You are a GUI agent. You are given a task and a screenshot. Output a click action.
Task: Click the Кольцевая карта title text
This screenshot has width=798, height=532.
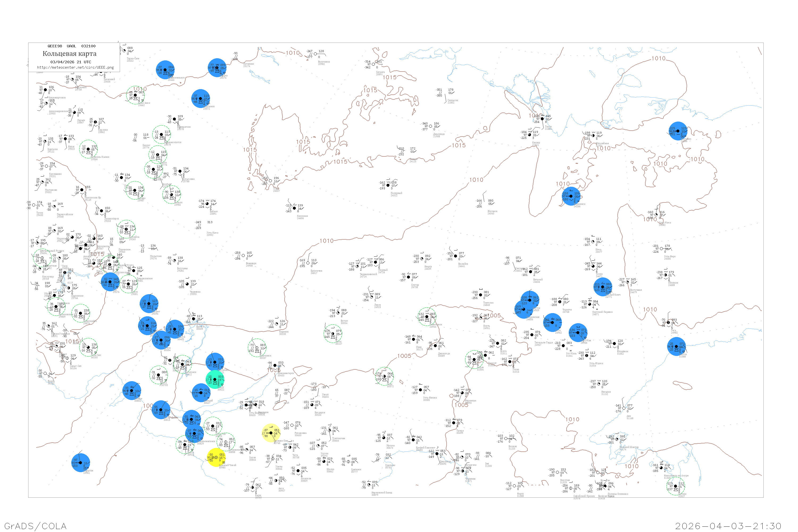(x=69, y=54)
